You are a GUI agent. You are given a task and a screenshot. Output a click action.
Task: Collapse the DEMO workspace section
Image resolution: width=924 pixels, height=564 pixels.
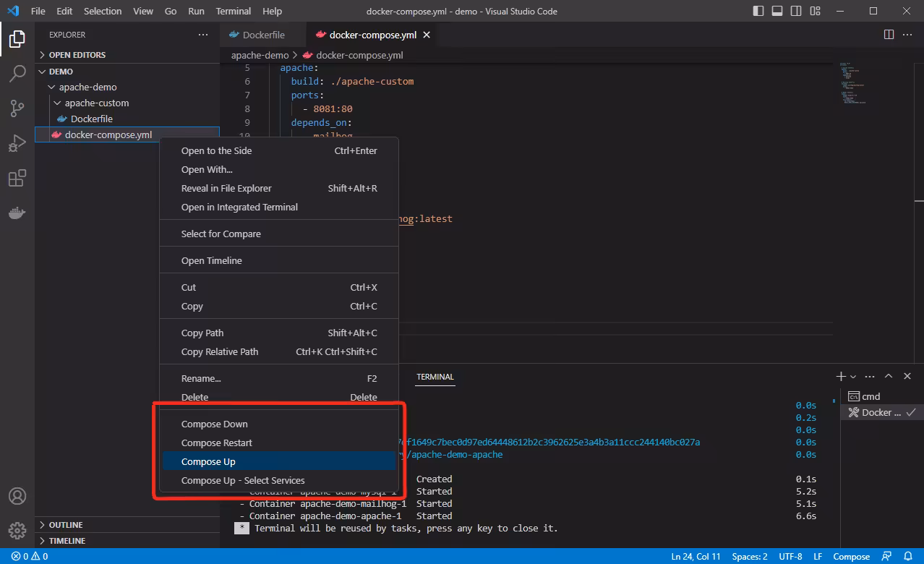click(127, 72)
